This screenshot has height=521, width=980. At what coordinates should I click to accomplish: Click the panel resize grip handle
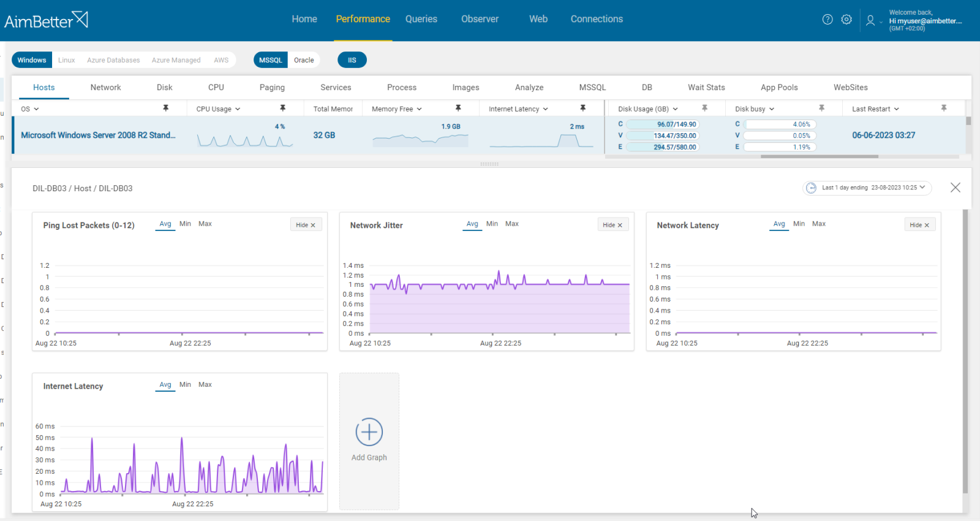tap(489, 164)
